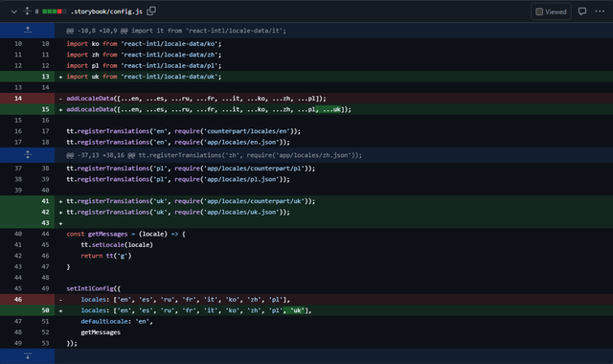Click the getMessages property line
The height and width of the screenshot is (364, 613).
pos(101,332)
